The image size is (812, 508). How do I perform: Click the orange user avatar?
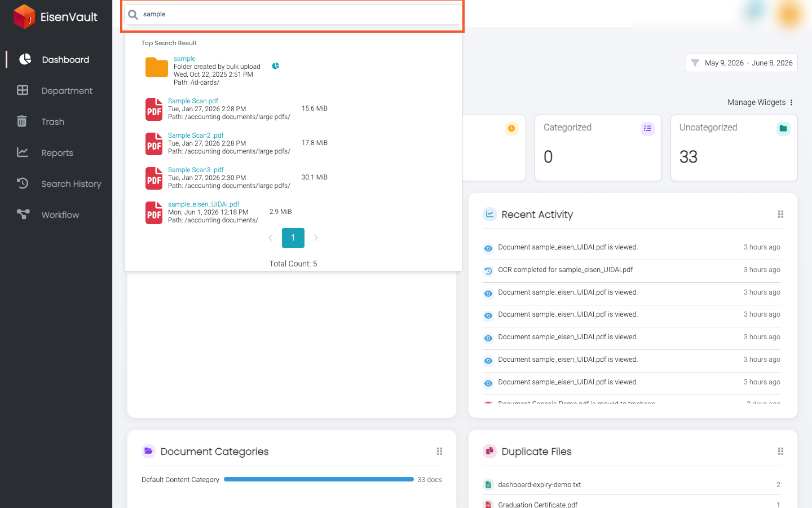click(789, 14)
